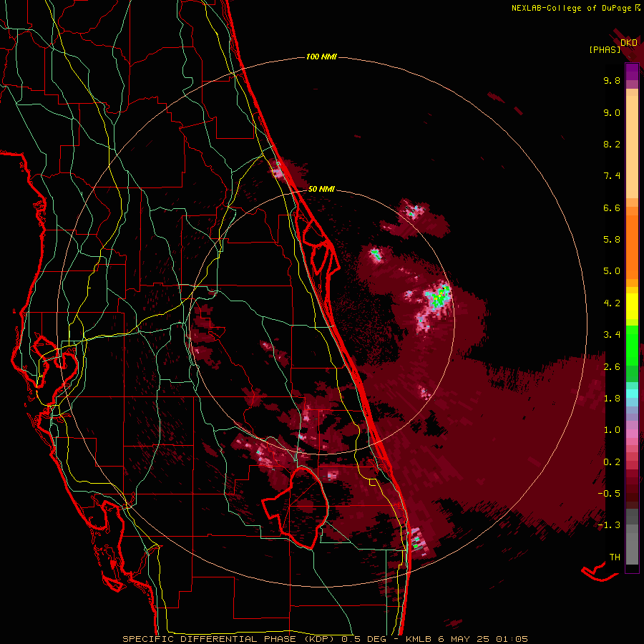The image size is (644, 644).
Task: Click the green-yellow KDP storm core offshore
Action: pyautogui.click(x=440, y=296)
